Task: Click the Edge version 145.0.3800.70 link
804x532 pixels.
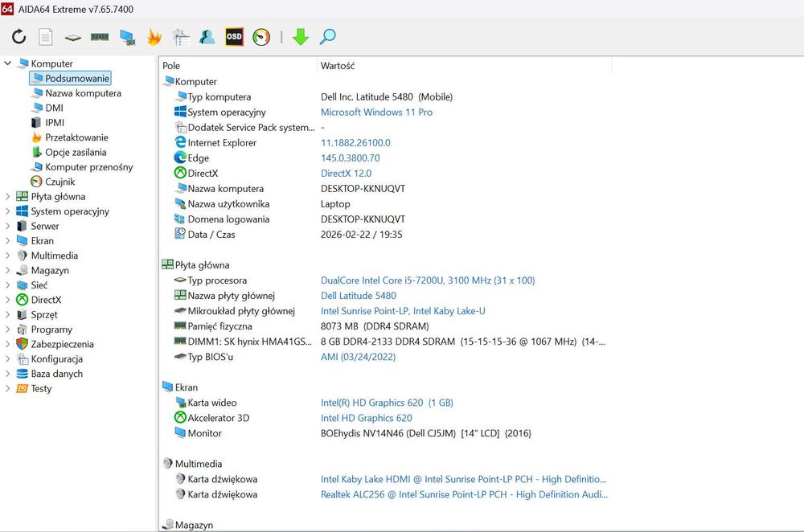Action: tap(351, 158)
